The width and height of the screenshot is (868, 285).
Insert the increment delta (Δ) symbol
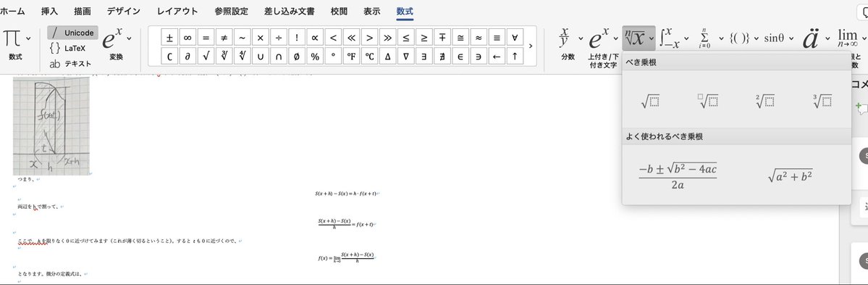388,56
